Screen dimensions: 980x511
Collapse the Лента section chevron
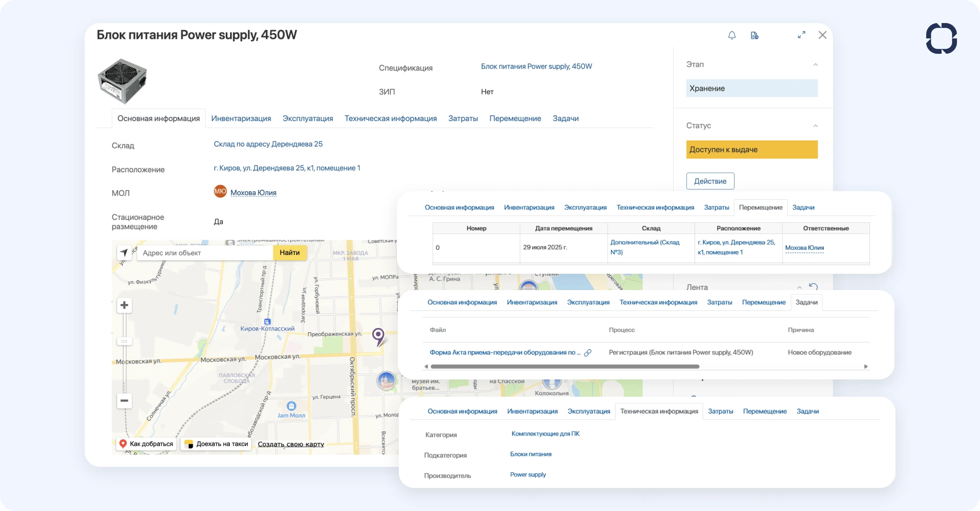click(x=799, y=287)
